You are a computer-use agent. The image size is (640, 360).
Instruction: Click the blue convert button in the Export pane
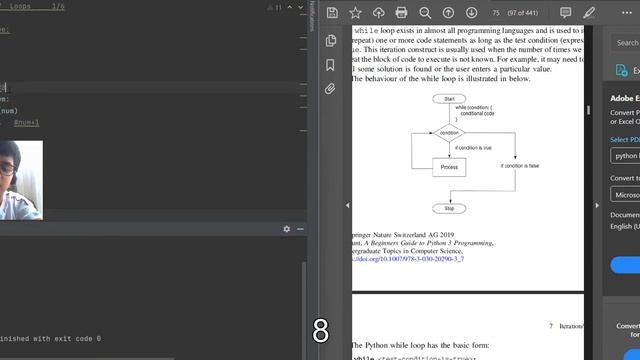coord(625,265)
